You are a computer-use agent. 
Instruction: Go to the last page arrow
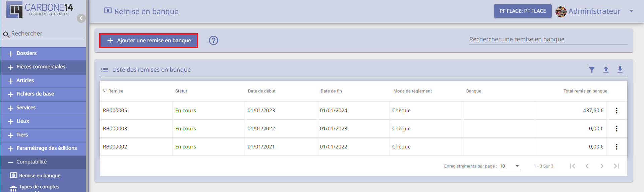pyautogui.click(x=617, y=166)
